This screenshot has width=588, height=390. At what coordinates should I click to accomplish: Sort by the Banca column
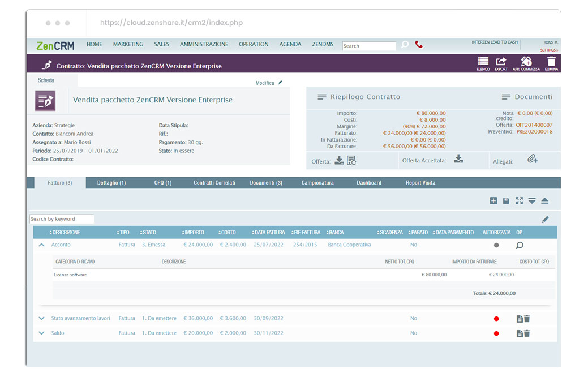335,233
